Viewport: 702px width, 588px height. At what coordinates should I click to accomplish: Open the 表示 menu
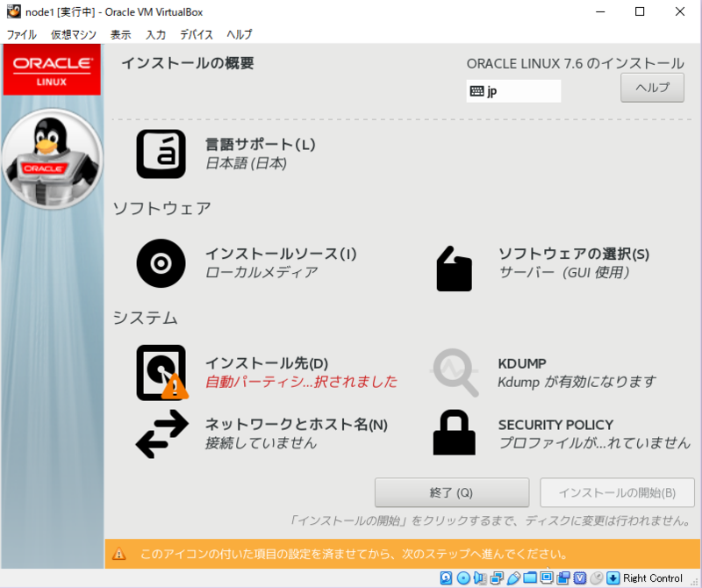click(x=121, y=34)
